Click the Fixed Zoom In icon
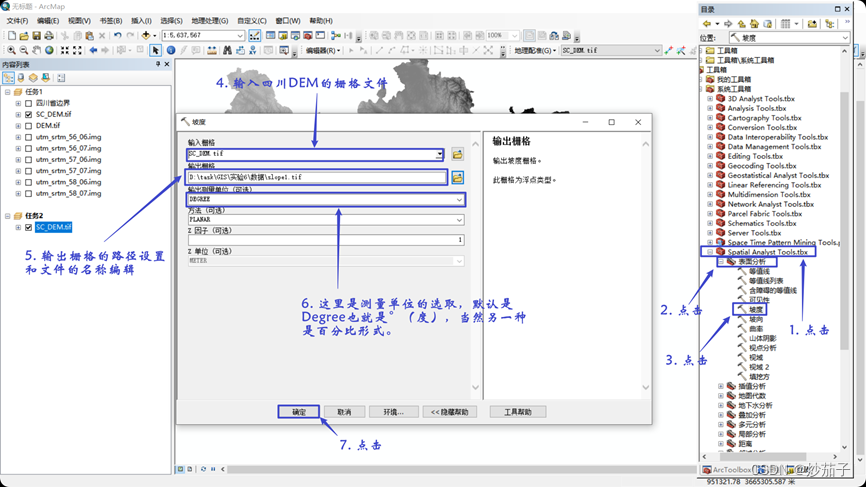866x487 pixels. pos(65,50)
